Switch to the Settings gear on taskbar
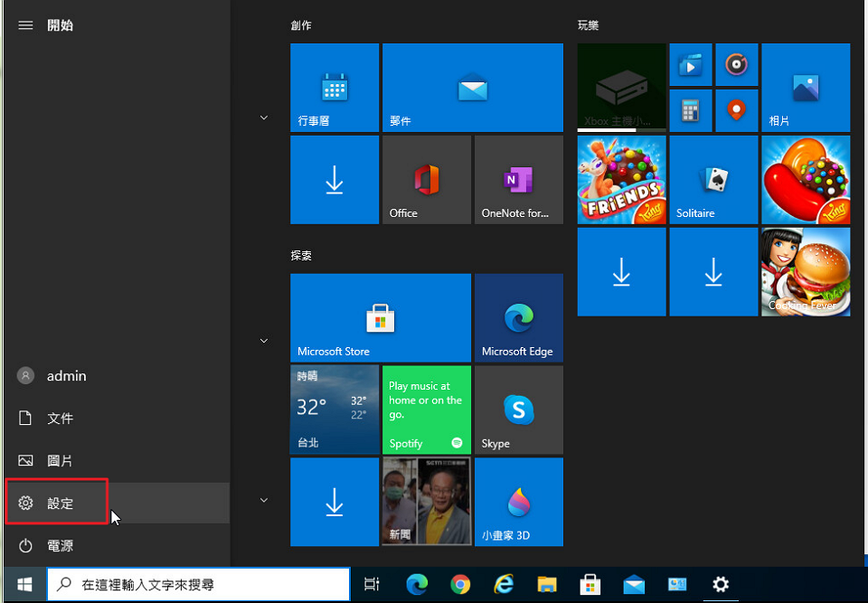This screenshot has height=603, width=868. click(721, 584)
